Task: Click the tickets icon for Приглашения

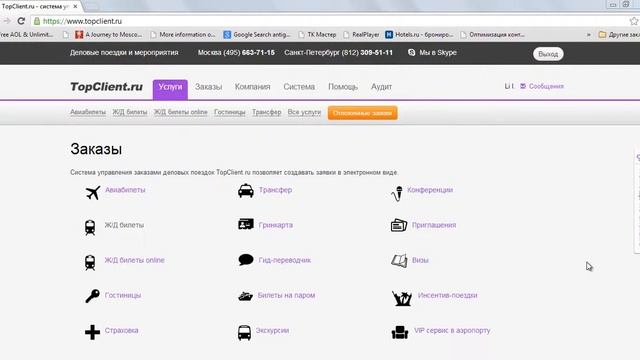Action: (399, 225)
